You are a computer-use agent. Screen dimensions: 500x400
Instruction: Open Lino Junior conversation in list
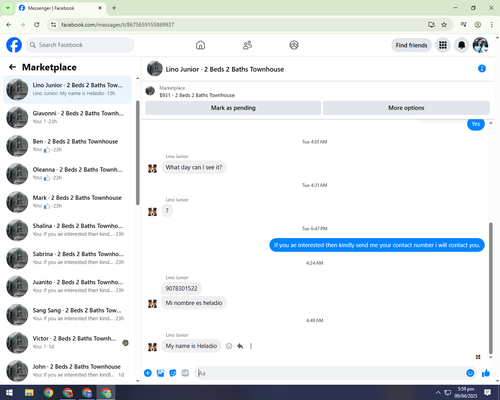68,89
